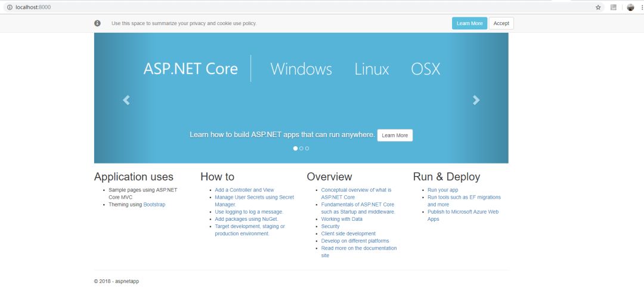Open Conceptual overview of ASP.NET Core link
Image resolution: width=644 pixels, height=299 pixels.
(x=356, y=194)
